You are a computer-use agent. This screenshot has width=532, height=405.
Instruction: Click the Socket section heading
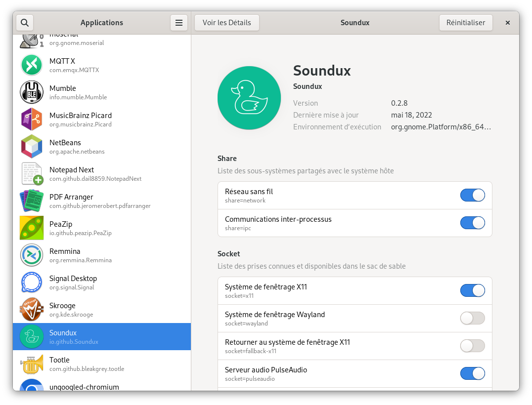click(229, 253)
